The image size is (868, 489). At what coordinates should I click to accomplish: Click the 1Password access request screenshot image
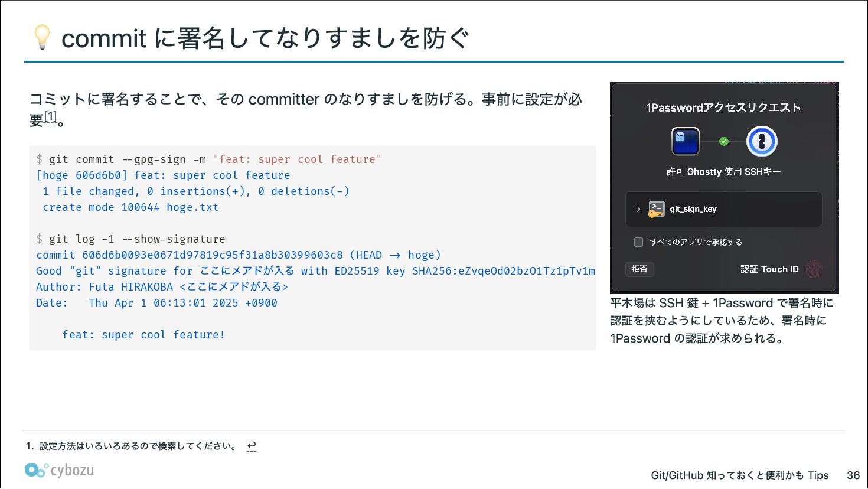click(725, 188)
